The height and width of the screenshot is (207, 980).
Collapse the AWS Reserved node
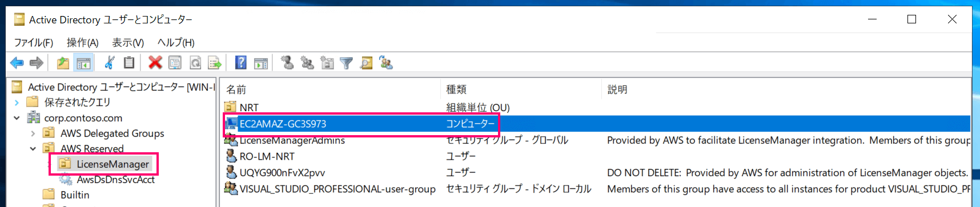(33, 149)
